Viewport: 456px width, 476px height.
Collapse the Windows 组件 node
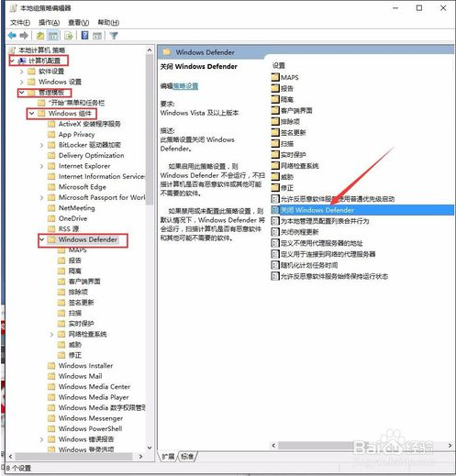click(31, 114)
